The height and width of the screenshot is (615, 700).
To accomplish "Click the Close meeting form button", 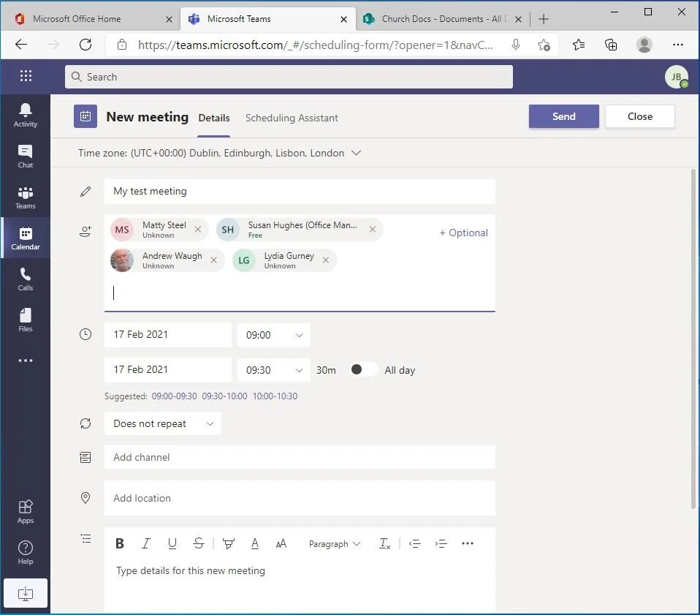I will pos(640,116).
